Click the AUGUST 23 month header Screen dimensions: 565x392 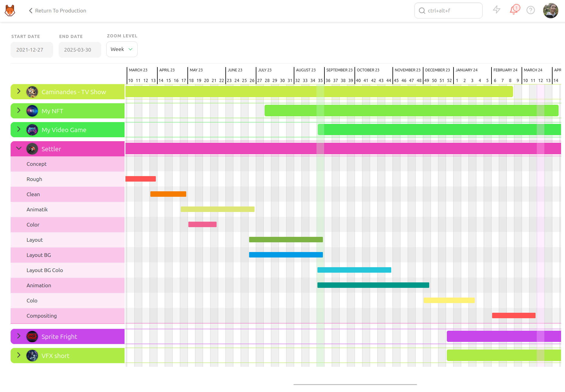point(306,70)
